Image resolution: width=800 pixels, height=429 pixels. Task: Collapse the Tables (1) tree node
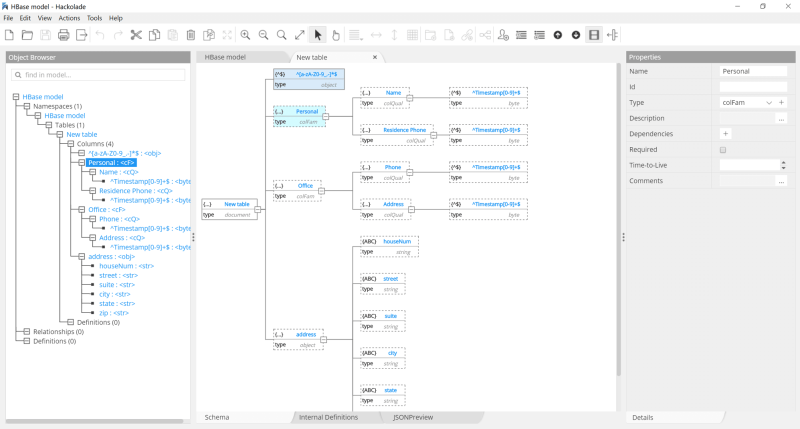pyautogui.click(x=48, y=125)
